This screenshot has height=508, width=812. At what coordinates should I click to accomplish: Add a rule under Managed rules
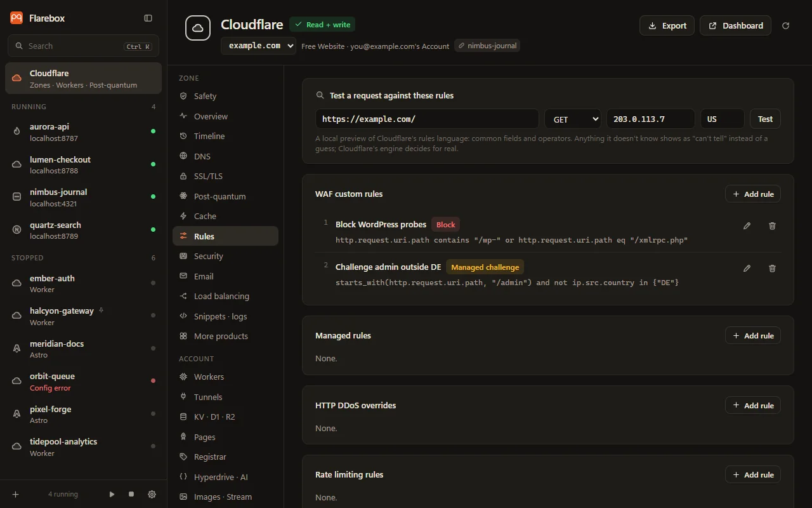(753, 335)
